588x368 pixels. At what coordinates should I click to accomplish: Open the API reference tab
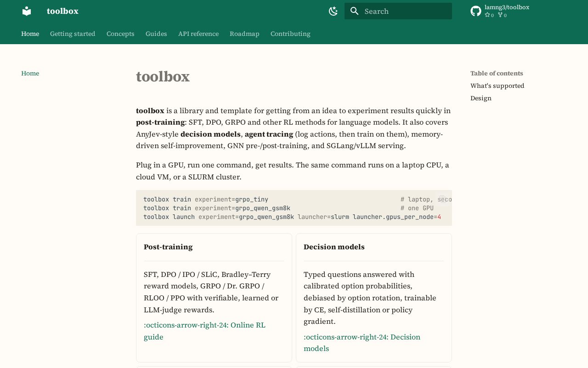[198, 34]
